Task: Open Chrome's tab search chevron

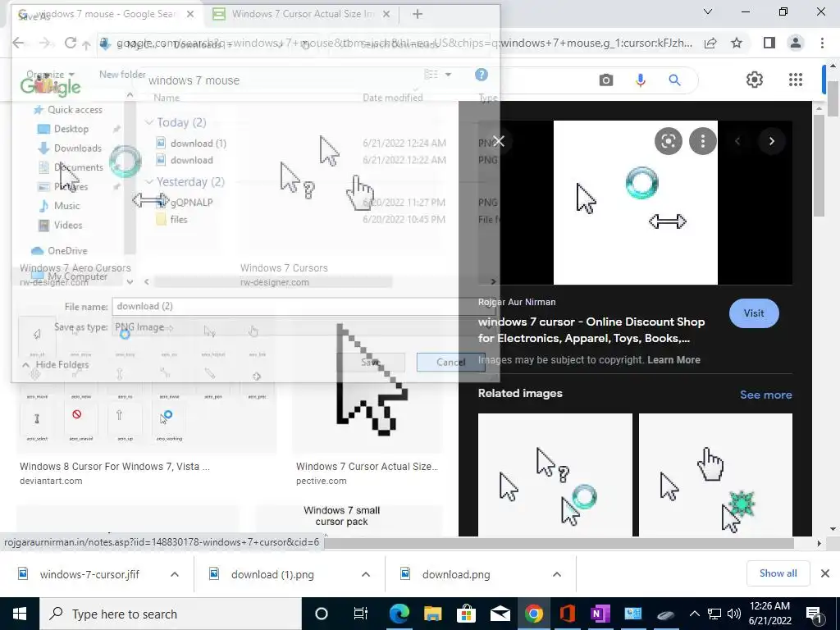Action: tap(708, 11)
